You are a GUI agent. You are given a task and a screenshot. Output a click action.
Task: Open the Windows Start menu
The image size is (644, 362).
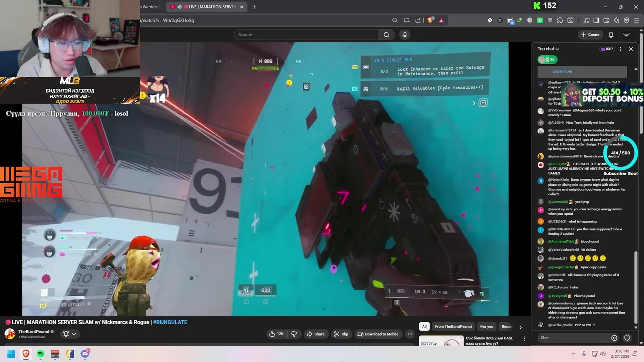[x=11, y=354]
